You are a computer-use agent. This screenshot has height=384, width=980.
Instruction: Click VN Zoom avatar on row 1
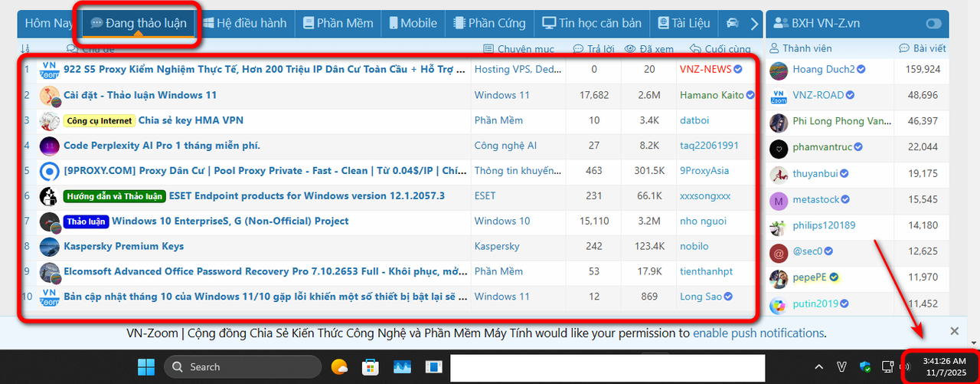49,70
